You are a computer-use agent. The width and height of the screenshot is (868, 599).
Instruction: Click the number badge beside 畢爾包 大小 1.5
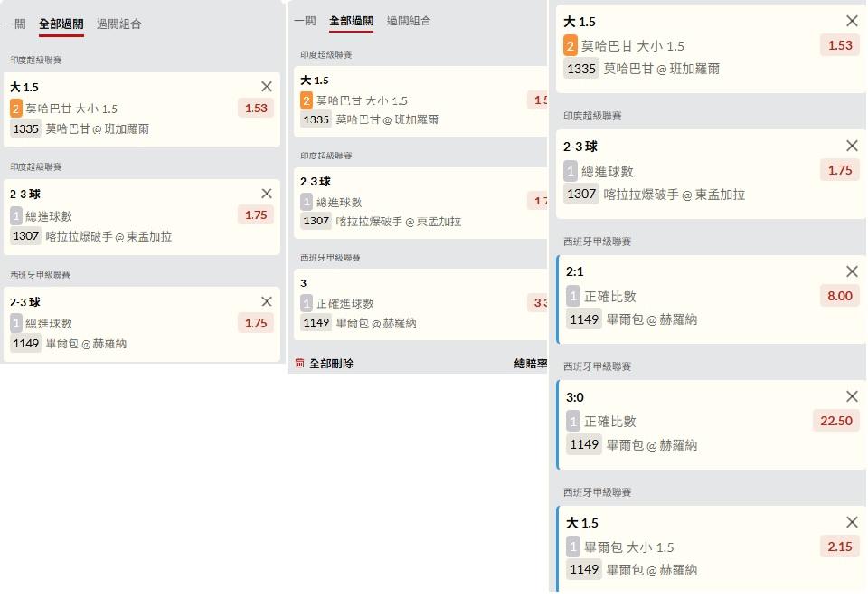571,547
